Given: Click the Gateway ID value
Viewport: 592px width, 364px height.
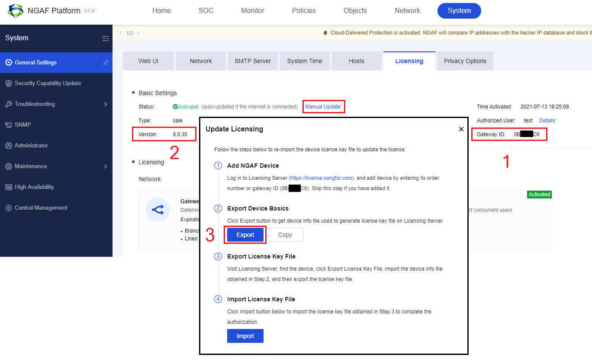Looking at the screenshot, I should click(527, 134).
